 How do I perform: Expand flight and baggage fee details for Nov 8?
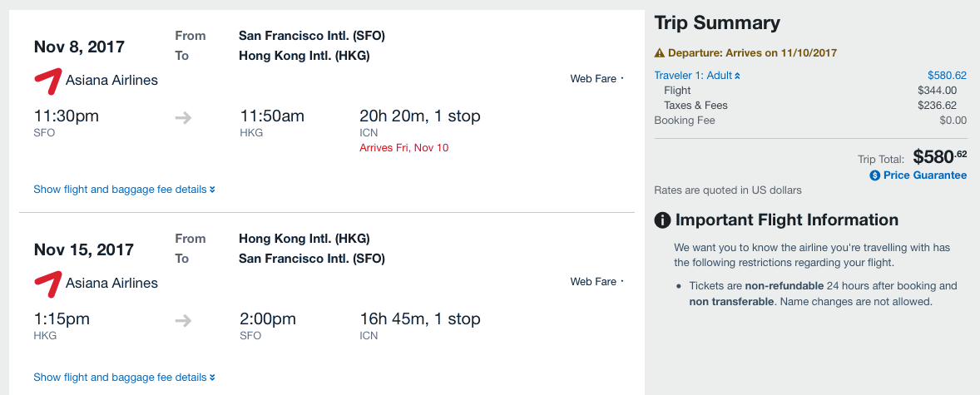pos(124,189)
